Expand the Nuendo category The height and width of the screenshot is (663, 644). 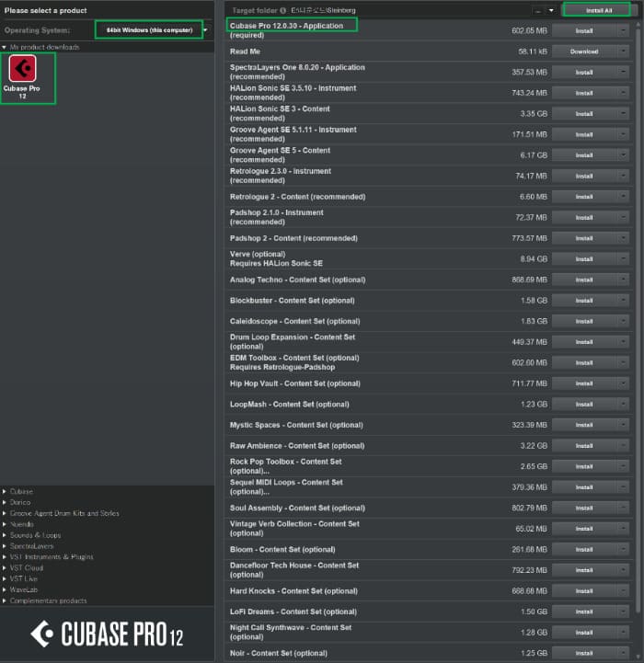[5, 524]
